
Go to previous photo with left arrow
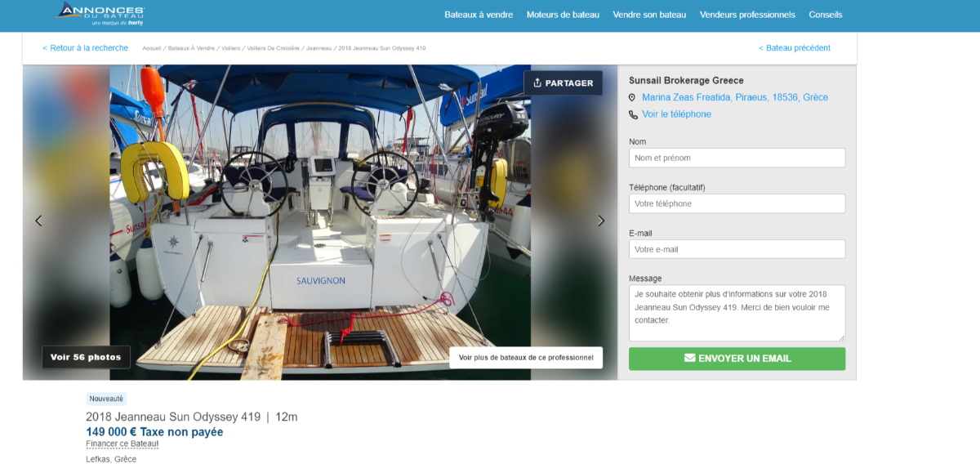tap(38, 221)
